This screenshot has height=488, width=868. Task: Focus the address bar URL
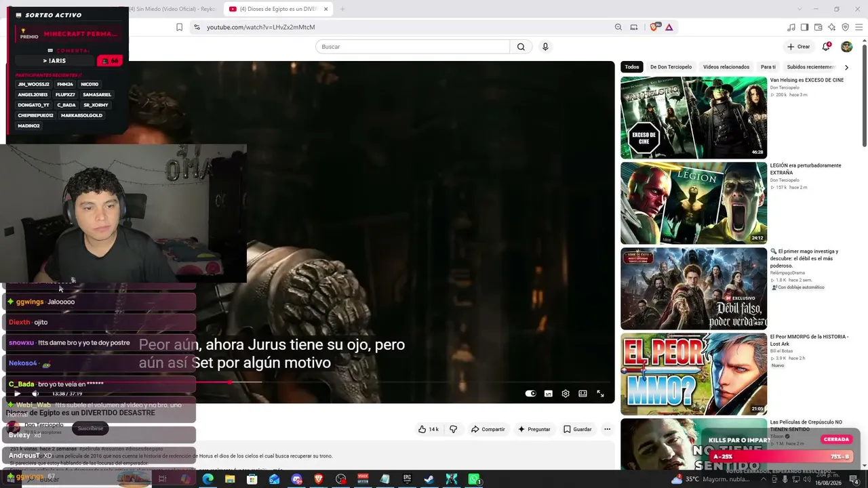[260, 27]
